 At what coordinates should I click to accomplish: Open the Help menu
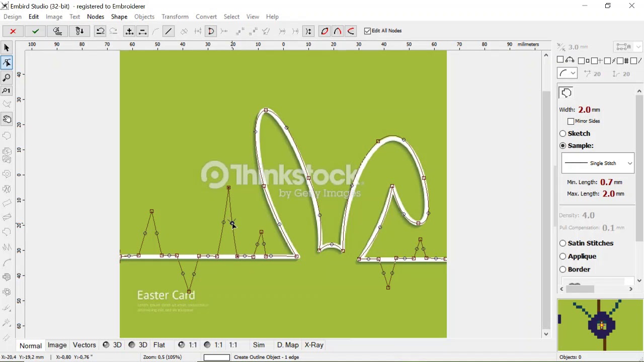click(272, 17)
